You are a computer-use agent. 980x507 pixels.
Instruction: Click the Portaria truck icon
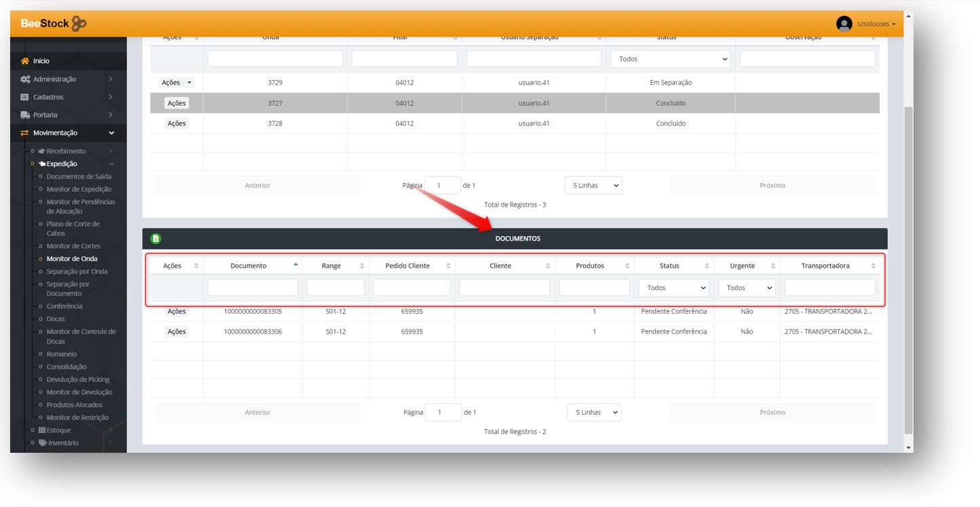pos(25,115)
